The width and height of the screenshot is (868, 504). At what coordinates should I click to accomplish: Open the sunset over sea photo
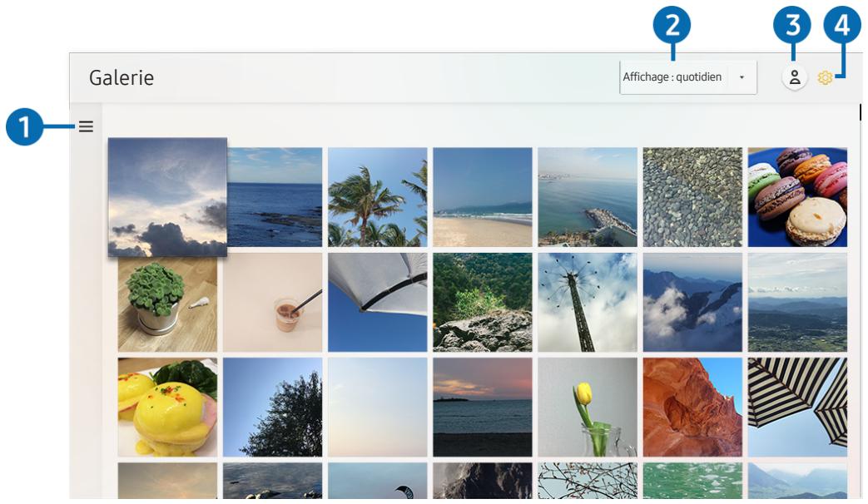pos(482,408)
